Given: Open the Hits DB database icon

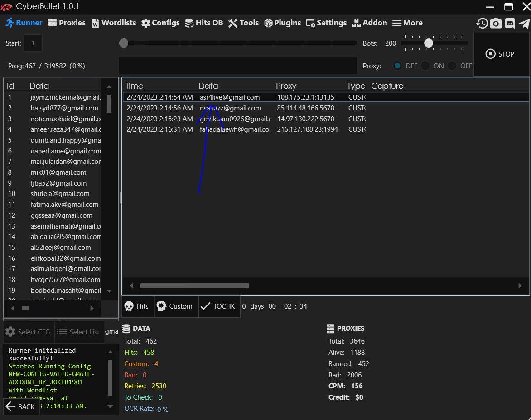Looking at the screenshot, I should click(x=189, y=23).
